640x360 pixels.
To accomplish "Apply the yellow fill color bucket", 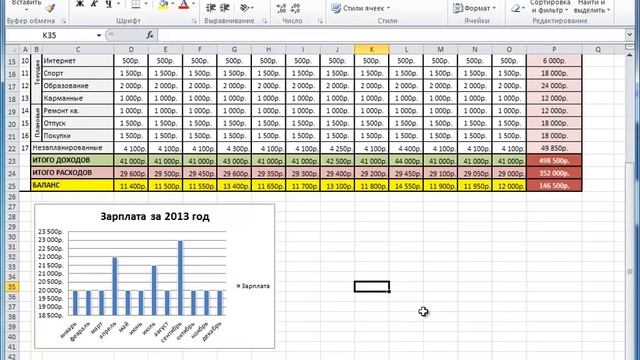I will (x=163, y=4).
